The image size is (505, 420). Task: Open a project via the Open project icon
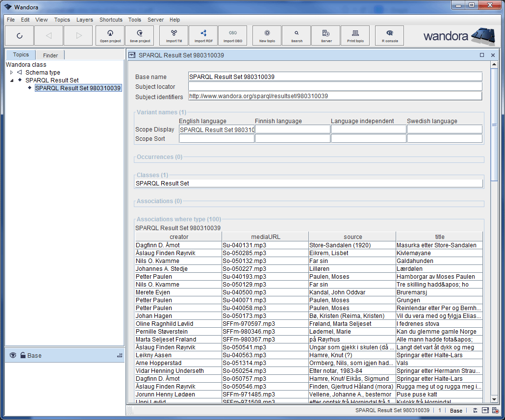[x=110, y=35]
